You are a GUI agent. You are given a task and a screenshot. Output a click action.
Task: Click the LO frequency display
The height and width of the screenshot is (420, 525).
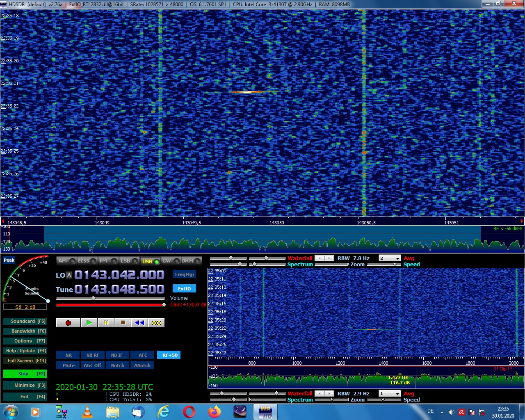[119, 275]
